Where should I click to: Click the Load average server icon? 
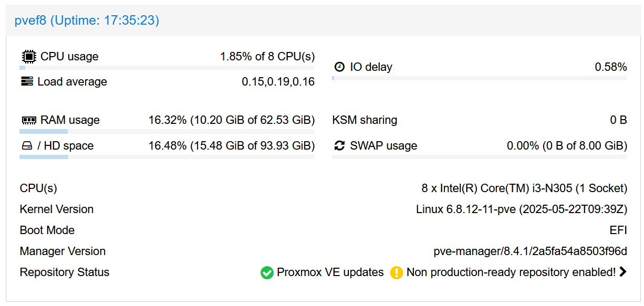pyautogui.click(x=27, y=82)
